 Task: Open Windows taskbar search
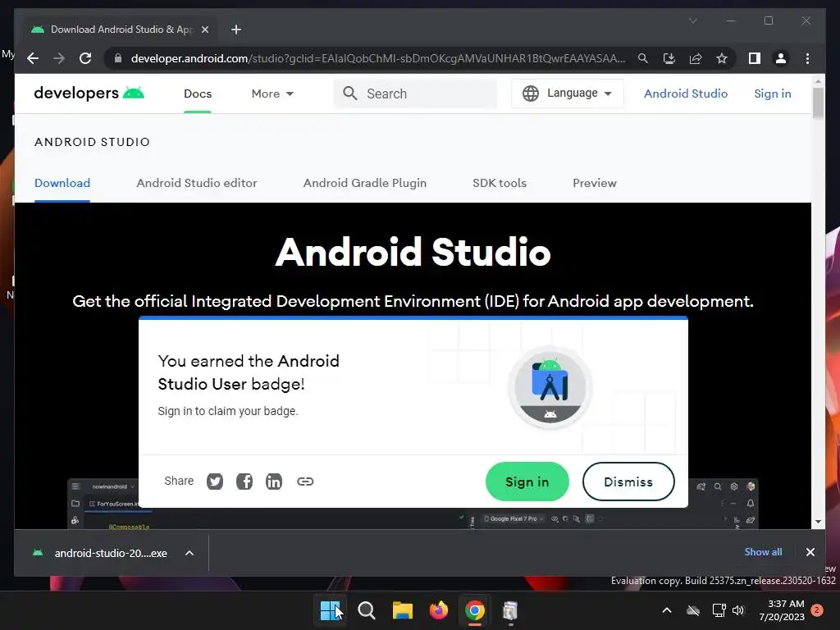tap(367, 610)
